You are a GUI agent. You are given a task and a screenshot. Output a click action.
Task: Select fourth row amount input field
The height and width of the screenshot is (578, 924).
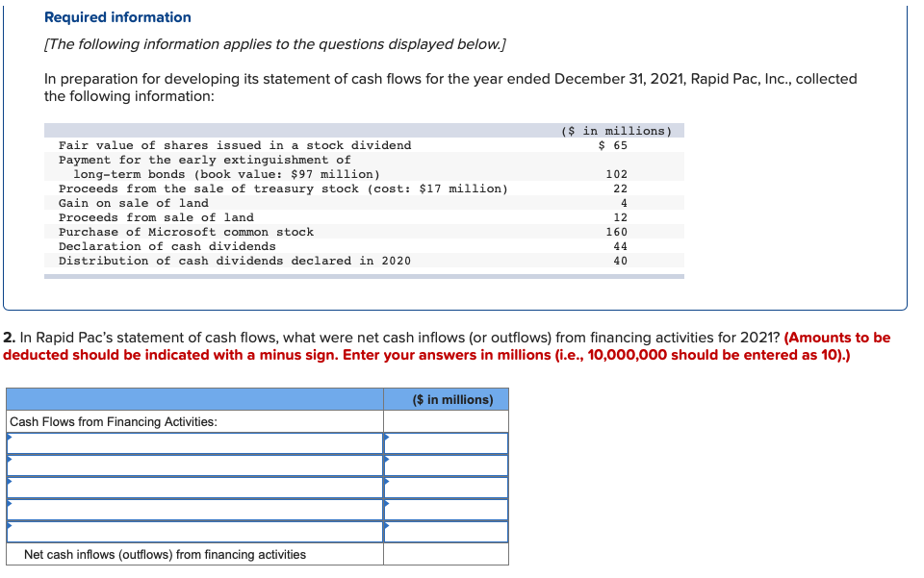point(446,510)
